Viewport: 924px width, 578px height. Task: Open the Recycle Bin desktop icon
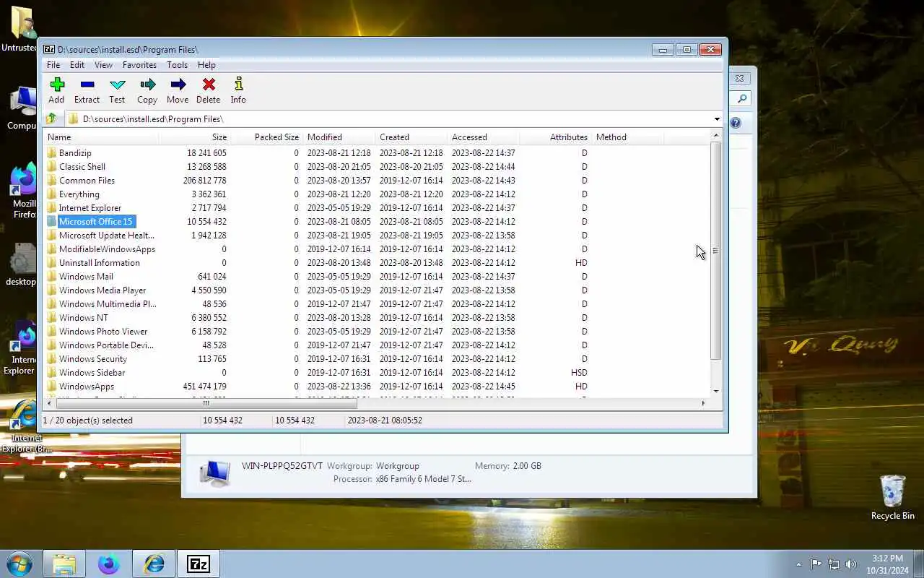click(x=893, y=498)
